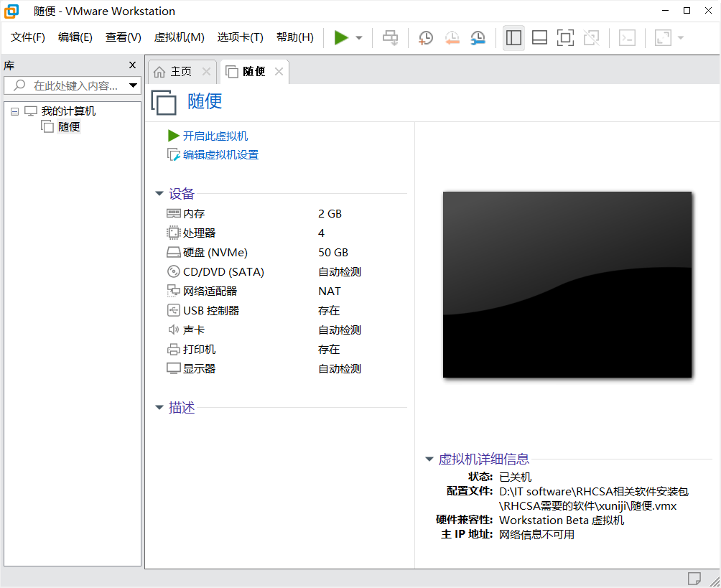Click the large VM icon beside title 随便
Screen dimensions: 721x588
(x=164, y=102)
